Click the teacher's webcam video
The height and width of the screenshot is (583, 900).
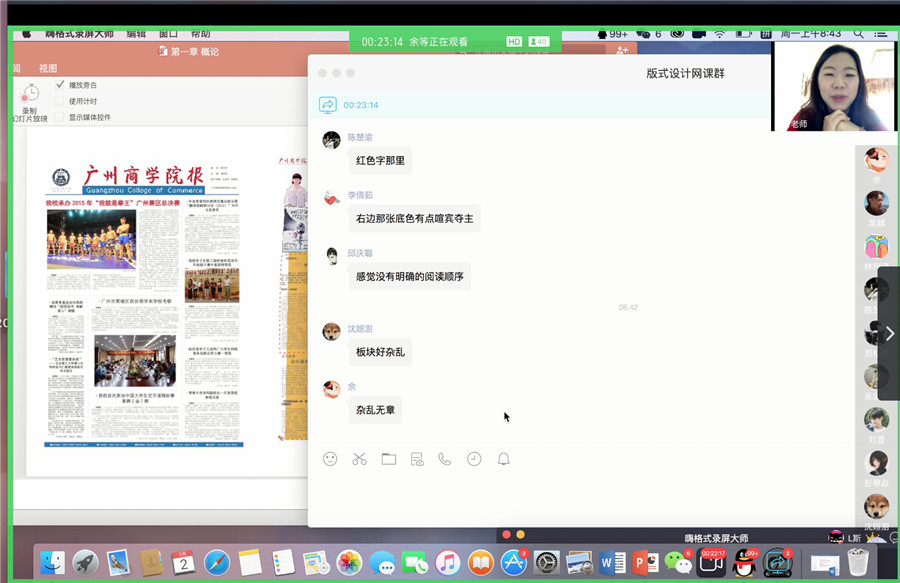point(834,86)
